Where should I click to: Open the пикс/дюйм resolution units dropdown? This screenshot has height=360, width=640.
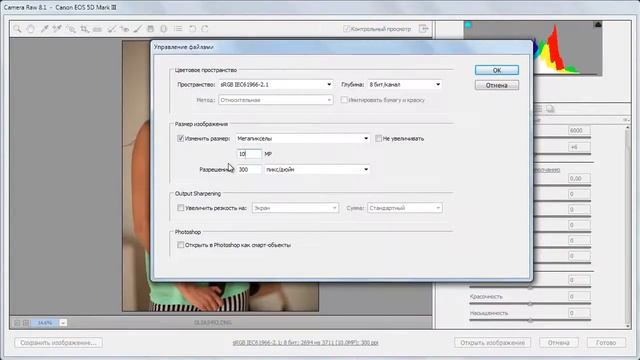coord(317,169)
